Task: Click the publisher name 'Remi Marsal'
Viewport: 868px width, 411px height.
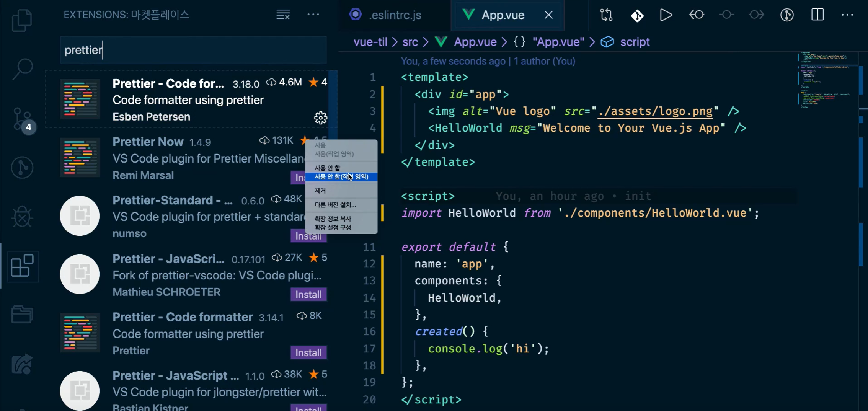Action: [143, 175]
